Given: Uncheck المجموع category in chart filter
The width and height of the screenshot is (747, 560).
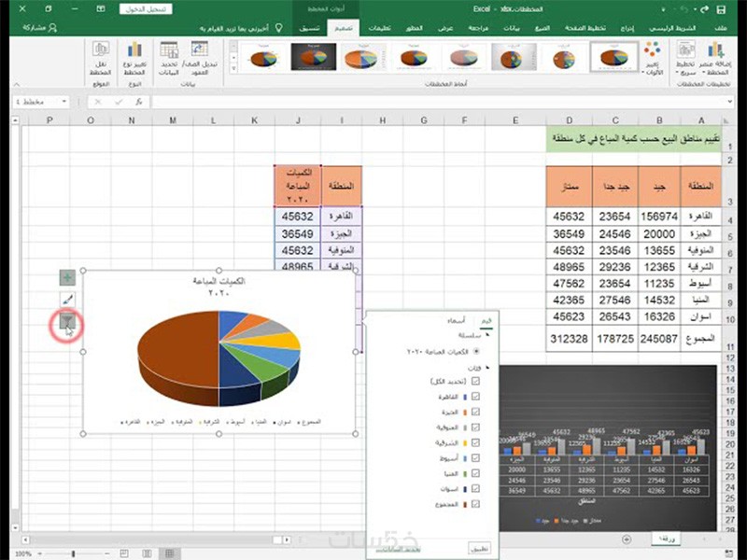Looking at the screenshot, I should (x=475, y=504).
